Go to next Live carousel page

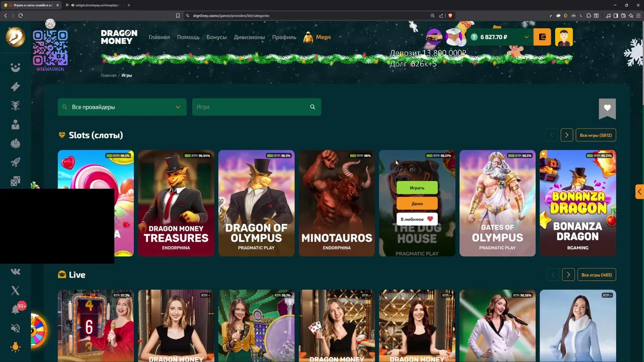pyautogui.click(x=568, y=275)
